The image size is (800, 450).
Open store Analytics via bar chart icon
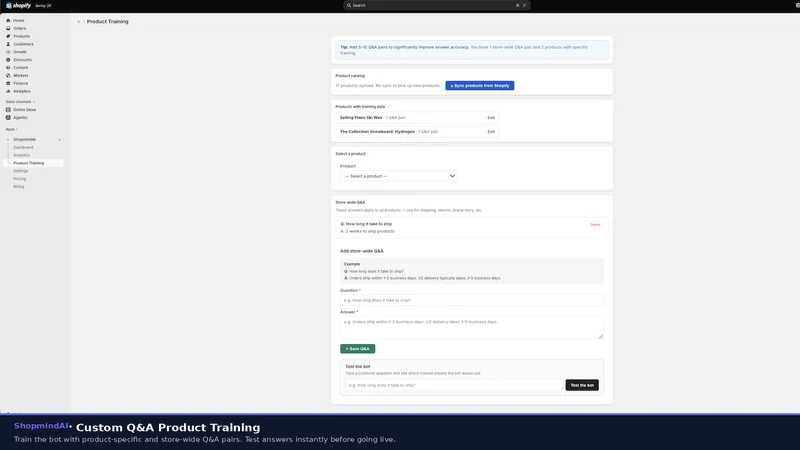tap(8, 91)
